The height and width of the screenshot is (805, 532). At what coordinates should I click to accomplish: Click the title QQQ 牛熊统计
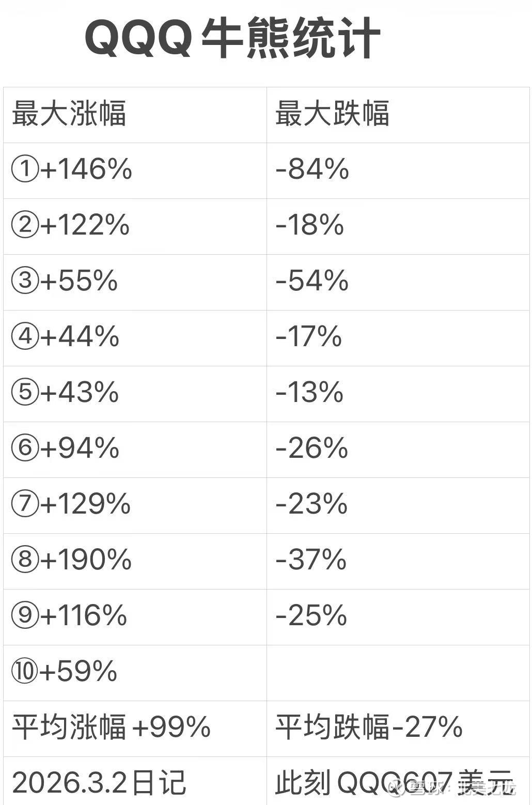tap(232, 39)
